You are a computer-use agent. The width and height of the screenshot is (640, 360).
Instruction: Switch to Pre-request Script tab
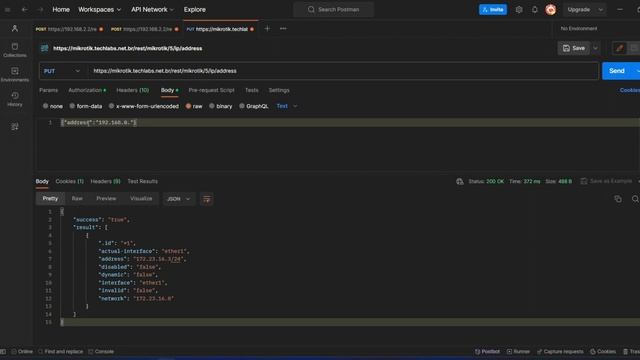(x=211, y=90)
